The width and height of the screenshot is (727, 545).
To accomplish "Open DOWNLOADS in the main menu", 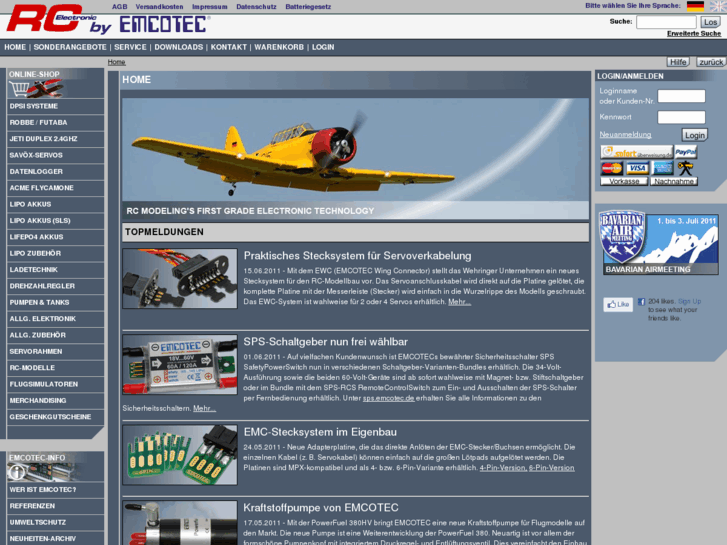I will pos(179,47).
